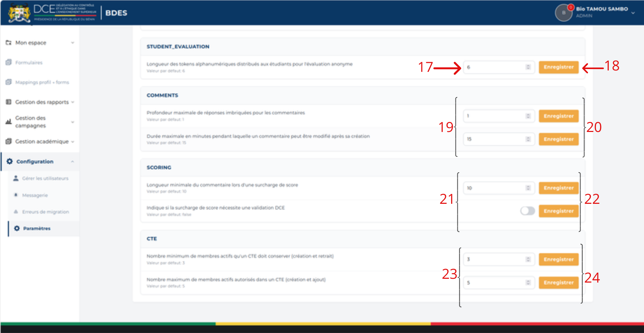Click the minimum comment length input

pos(499,188)
